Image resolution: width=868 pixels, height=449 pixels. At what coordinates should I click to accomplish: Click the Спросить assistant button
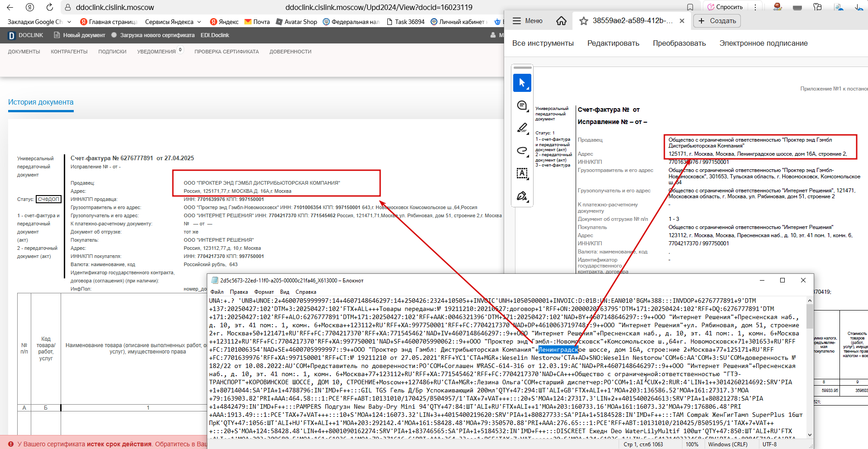click(725, 7)
